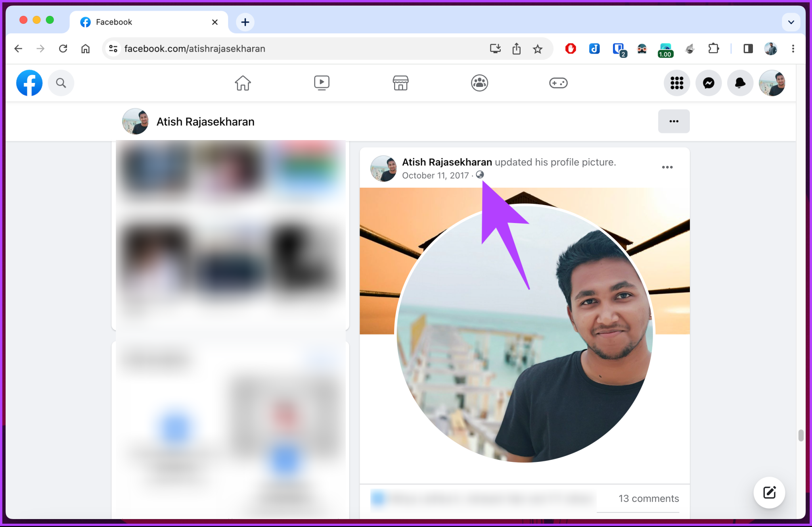Click inside the browser address bar
This screenshot has width=812, height=527.
tap(278, 48)
